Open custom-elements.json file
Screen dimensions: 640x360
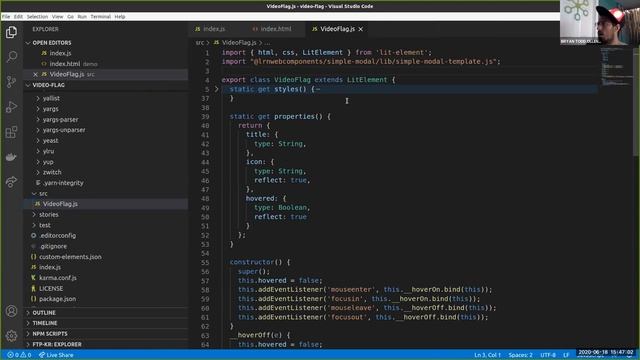[x=70, y=257]
